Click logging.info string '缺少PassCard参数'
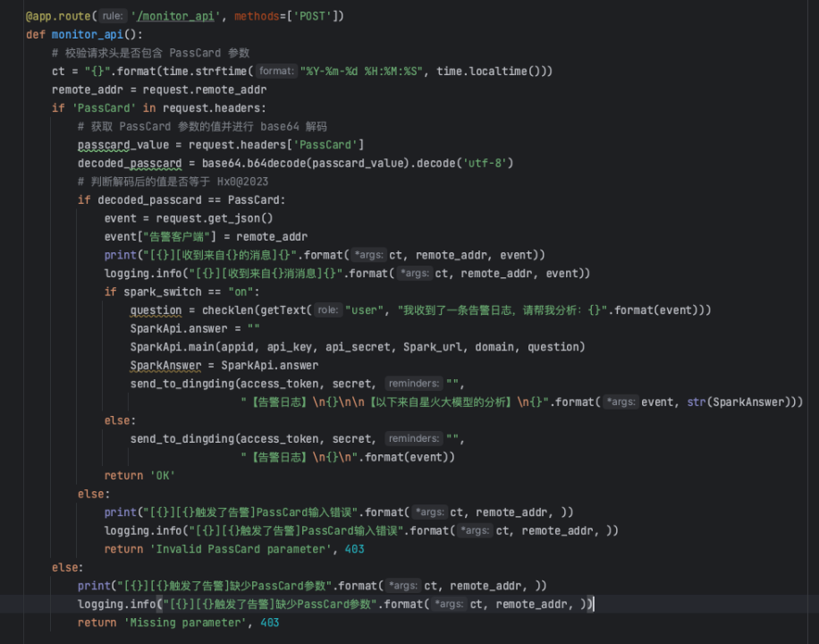Image resolution: width=819 pixels, height=644 pixels. [270, 604]
